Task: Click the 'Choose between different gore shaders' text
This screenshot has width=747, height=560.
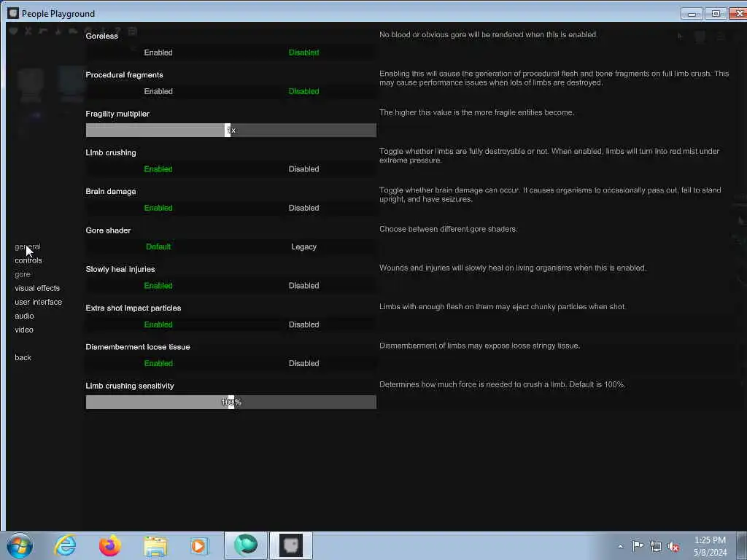Action: (x=449, y=229)
